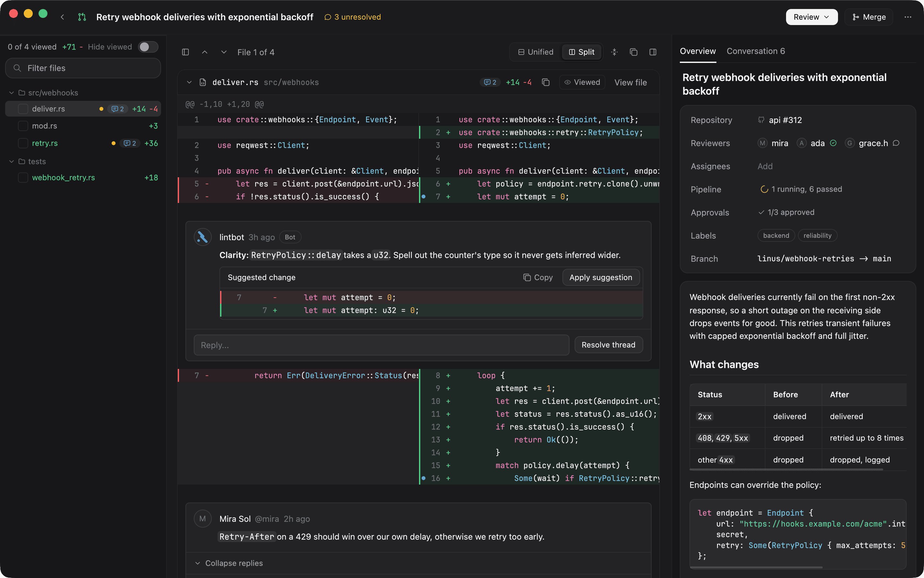
Task: Click the comment marker on line 16
Action: pyautogui.click(x=424, y=478)
